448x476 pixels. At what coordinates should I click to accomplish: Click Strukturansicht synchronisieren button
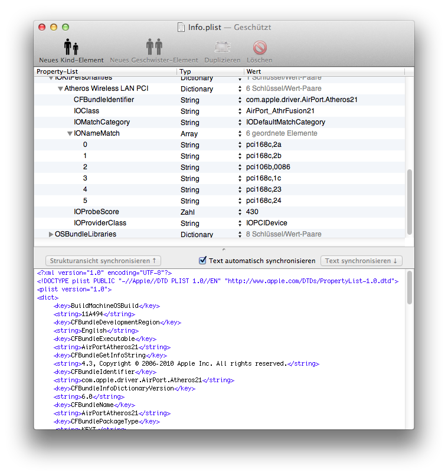click(103, 261)
